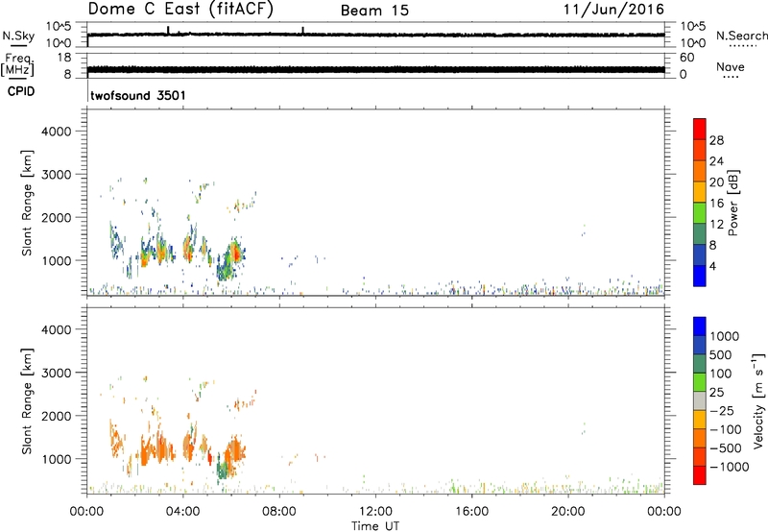Screen dimensions: 768x532
Task: Click '3000' tick on velocity panel
Action: coord(57,373)
